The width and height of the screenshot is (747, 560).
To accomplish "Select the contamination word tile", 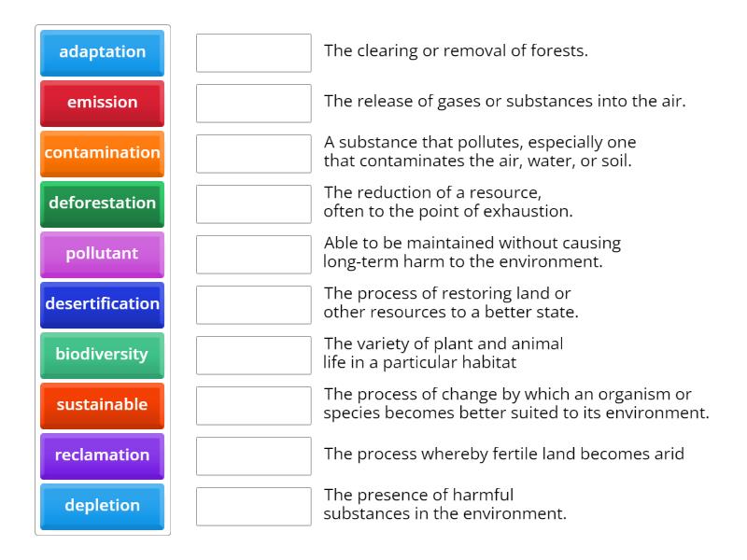I will click(101, 153).
